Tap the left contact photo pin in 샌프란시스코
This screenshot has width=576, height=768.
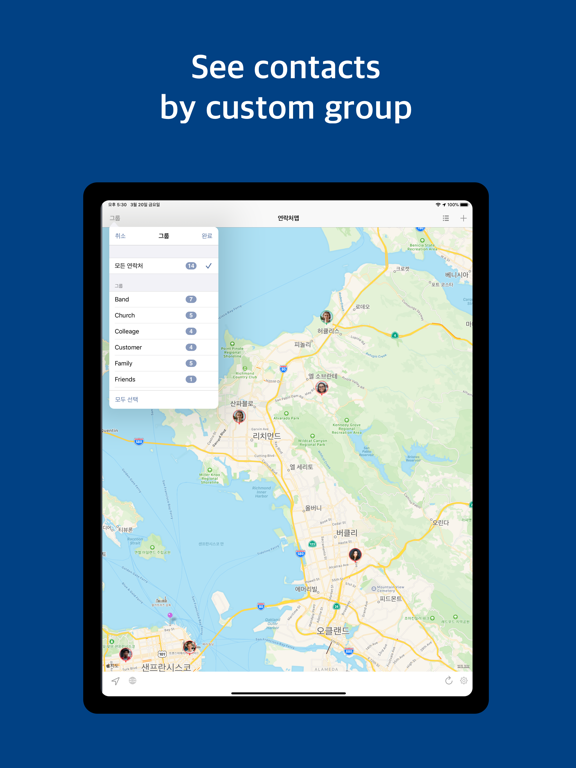click(x=126, y=654)
